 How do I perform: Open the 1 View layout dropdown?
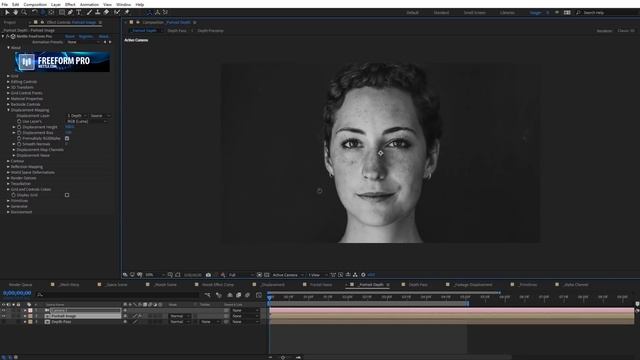[x=318, y=275]
